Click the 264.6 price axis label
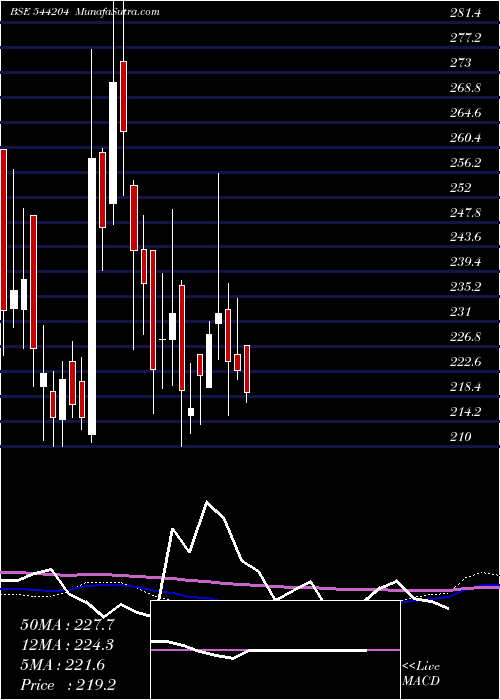500x700 pixels. pos(465,113)
